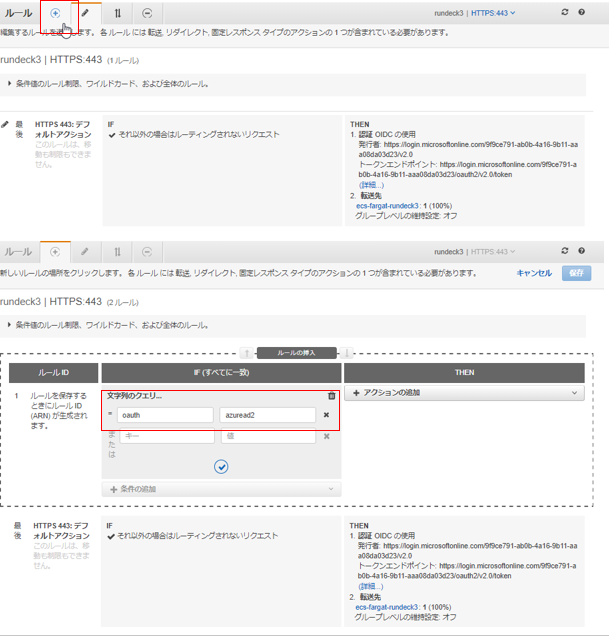Click the empty 値 input field

tap(268, 436)
